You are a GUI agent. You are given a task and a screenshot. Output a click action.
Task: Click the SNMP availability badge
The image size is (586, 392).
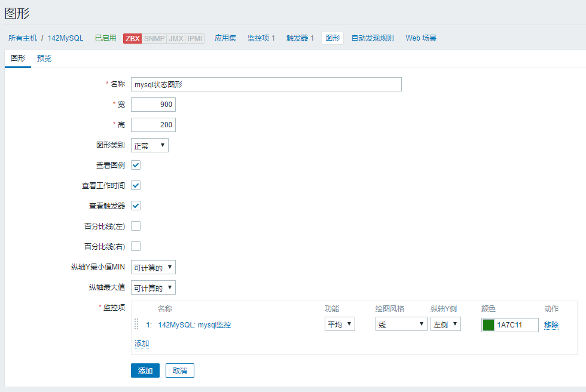154,38
